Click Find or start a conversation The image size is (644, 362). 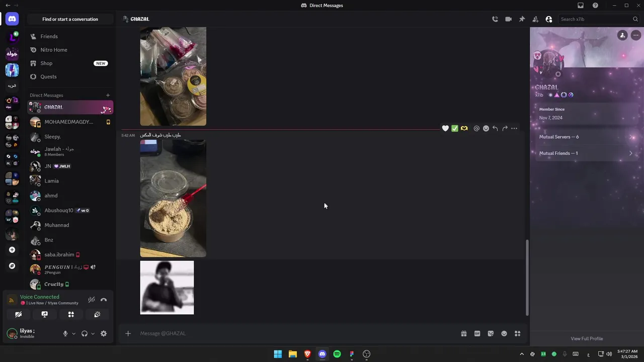pos(70,19)
